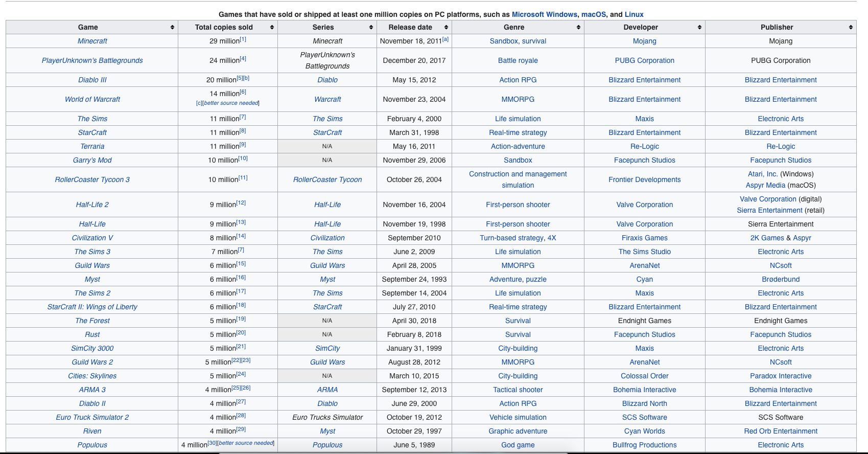868x454 pixels.
Task: Open the Tactical shooter genre link
Action: [518, 390]
